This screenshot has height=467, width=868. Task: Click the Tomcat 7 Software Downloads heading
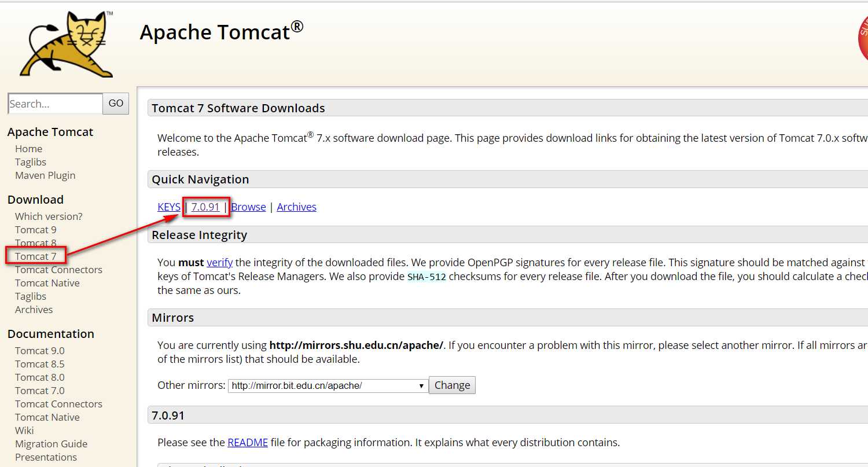[238, 108]
